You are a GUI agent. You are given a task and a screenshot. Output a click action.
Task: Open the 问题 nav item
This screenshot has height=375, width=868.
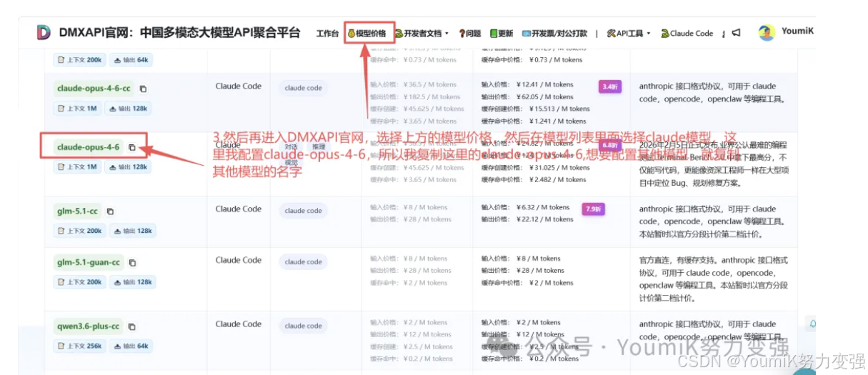click(469, 34)
